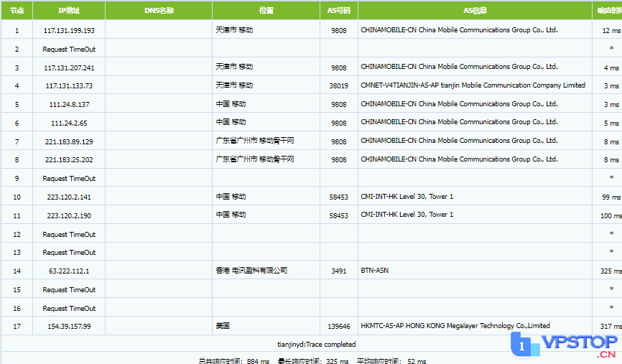Click CMNET-V4TIANJIN-AS-AP AS info text
The image size is (622, 364).
pyautogui.click(x=473, y=85)
